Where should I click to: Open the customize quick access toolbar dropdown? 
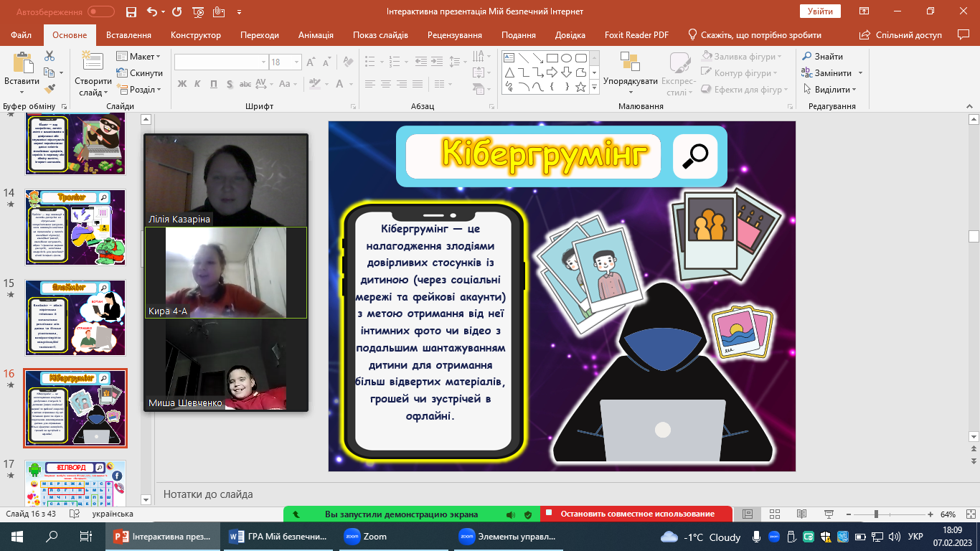click(238, 11)
